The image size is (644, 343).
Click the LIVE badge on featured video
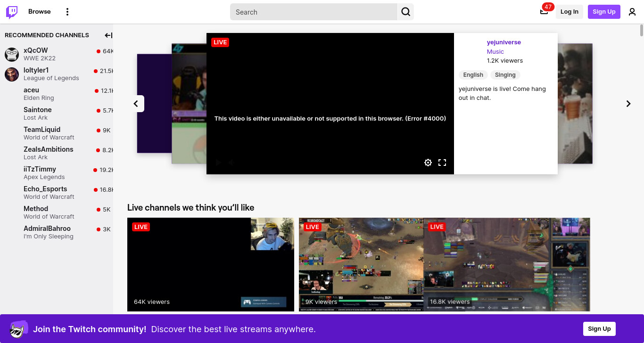220,42
